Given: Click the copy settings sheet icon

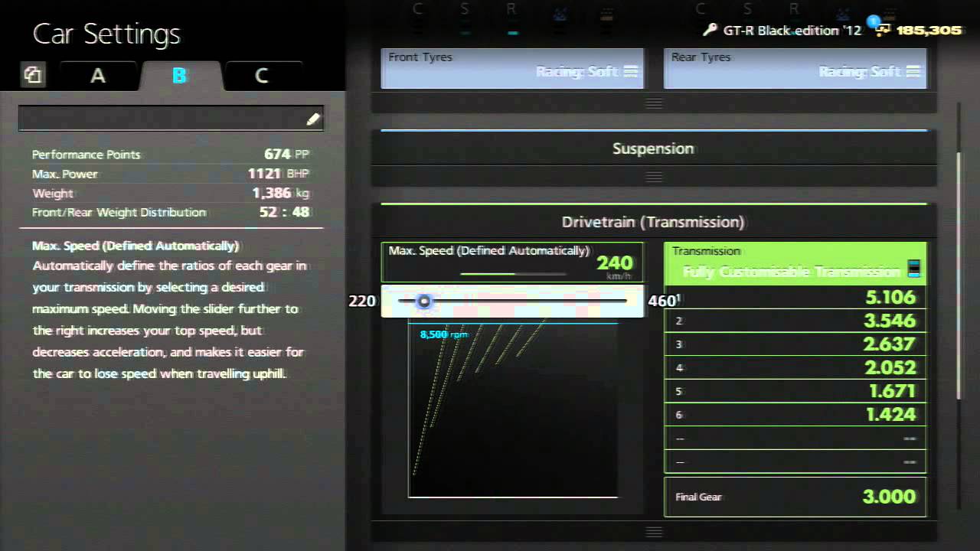Looking at the screenshot, I should [32, 75].
